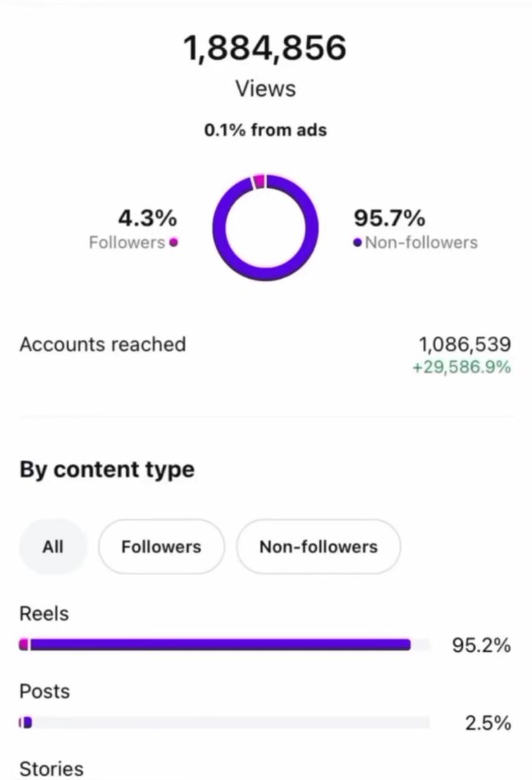Click the 0.1% from ads text
The width and height of the screenshot is (532, 780).
pyautogui.click(x=265, y=130)
